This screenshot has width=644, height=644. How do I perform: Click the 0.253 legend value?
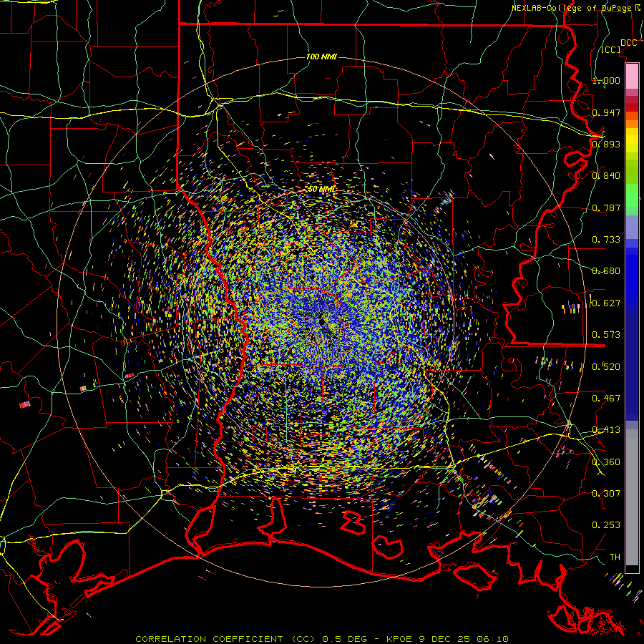click(x=606, y=525)
